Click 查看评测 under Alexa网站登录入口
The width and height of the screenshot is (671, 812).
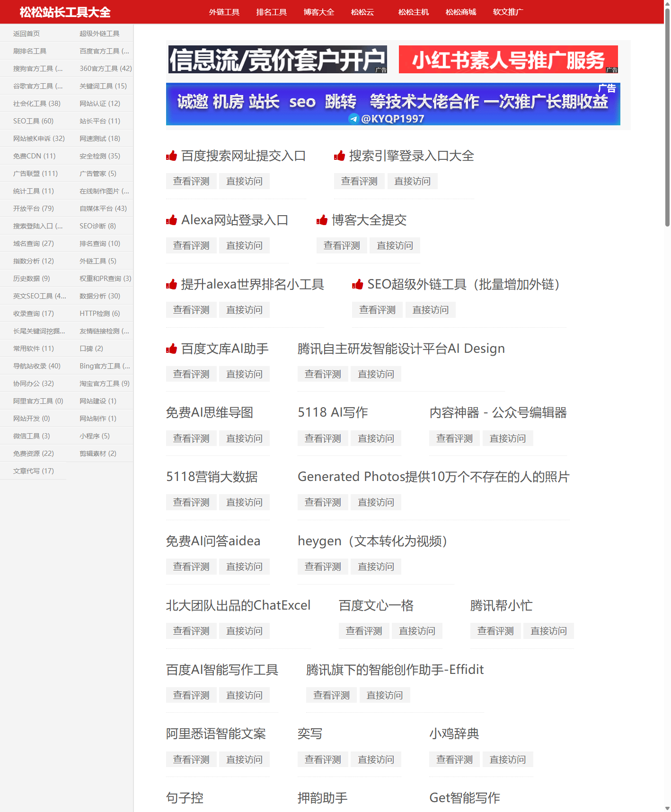(191, 245)
